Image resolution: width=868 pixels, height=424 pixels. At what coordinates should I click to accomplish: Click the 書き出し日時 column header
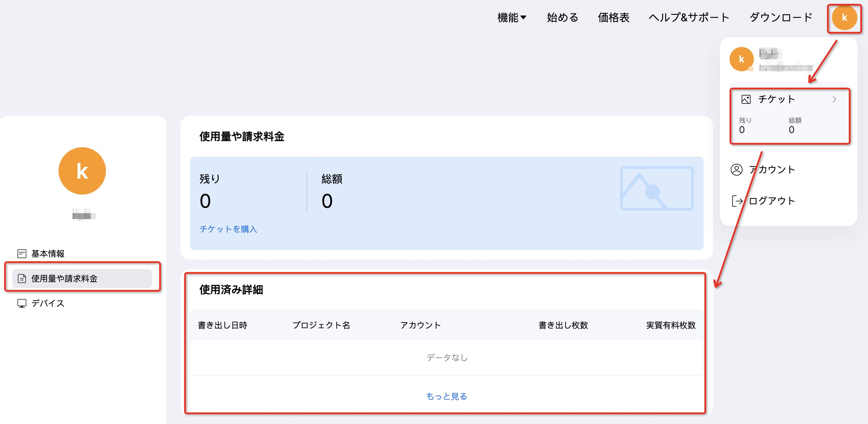[222, 325]
